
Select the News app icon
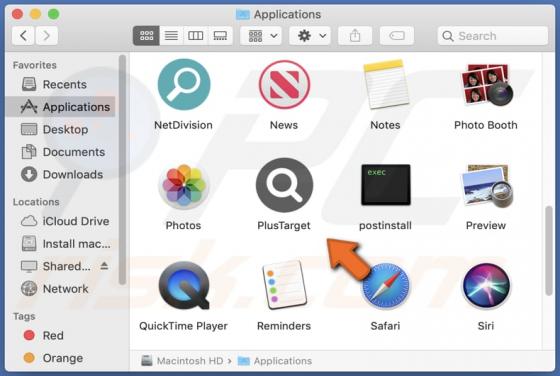pyautogui.click(x=284, y=85)
